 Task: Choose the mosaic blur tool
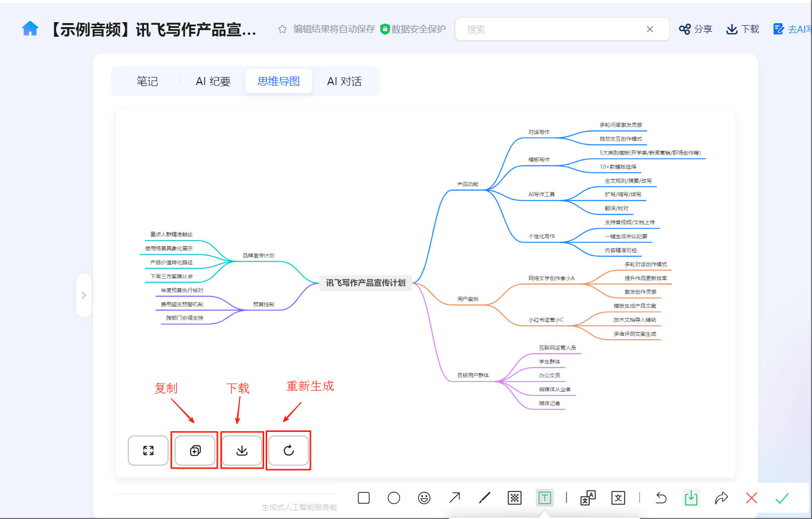514,498
